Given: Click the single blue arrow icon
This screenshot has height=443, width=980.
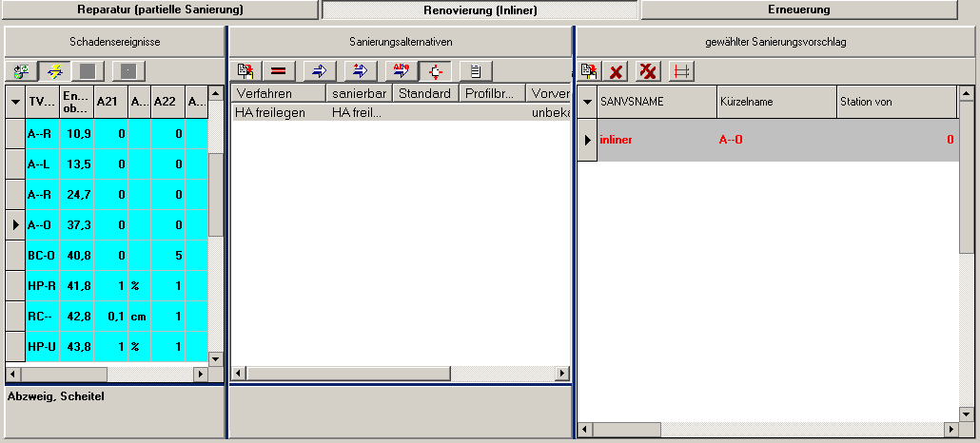Looking at the screenshot, I should pyautogui.click(x=319, y=71).
